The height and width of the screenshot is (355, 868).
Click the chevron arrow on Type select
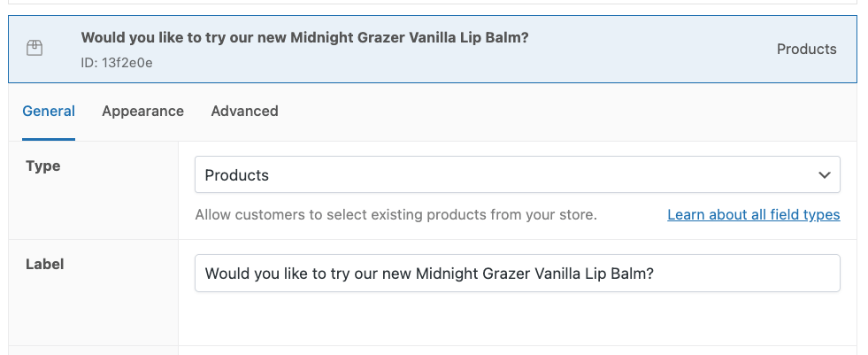(825, 175)
